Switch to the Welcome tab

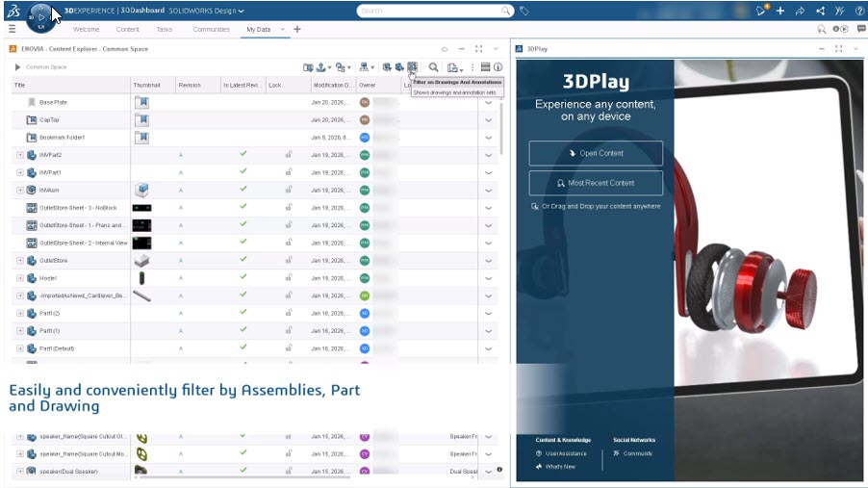click(87, 30)
